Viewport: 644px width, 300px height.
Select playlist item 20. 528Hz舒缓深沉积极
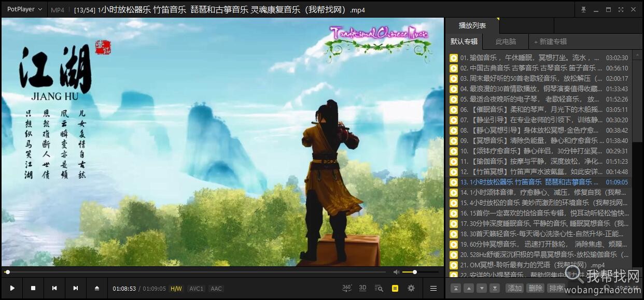[539, 254]
